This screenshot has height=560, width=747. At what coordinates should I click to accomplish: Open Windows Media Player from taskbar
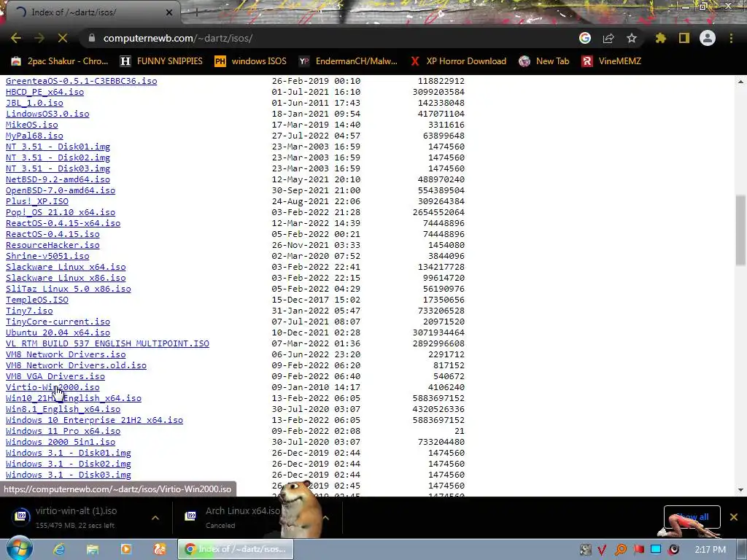(x=126, y=549)
